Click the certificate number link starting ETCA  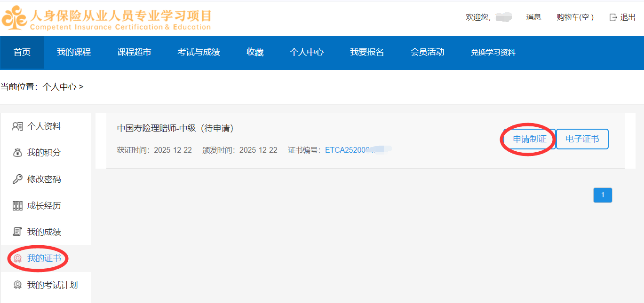tap(350, 150)
